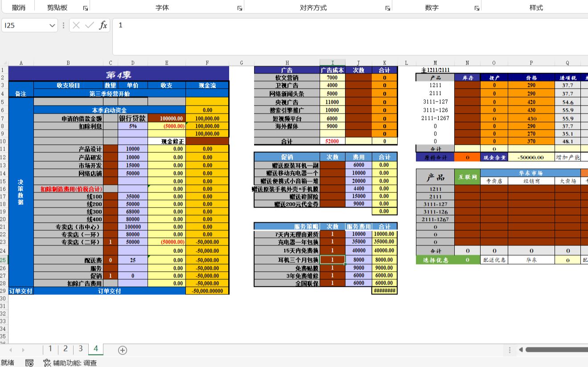Click red 扣除制造费用(价税合计) label
This screenshot has width=588, height=367.
click(68, 189)
